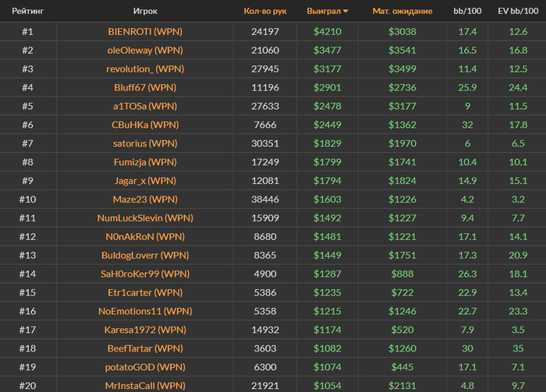Select EV bb/100 value 24.4
This screenshot has width=546, height=392.
518,87
